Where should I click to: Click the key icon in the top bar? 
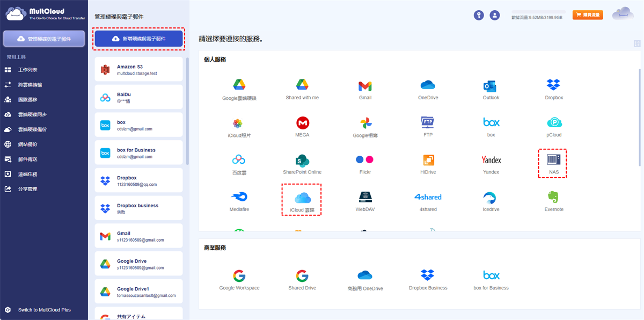tap(479, 15)
